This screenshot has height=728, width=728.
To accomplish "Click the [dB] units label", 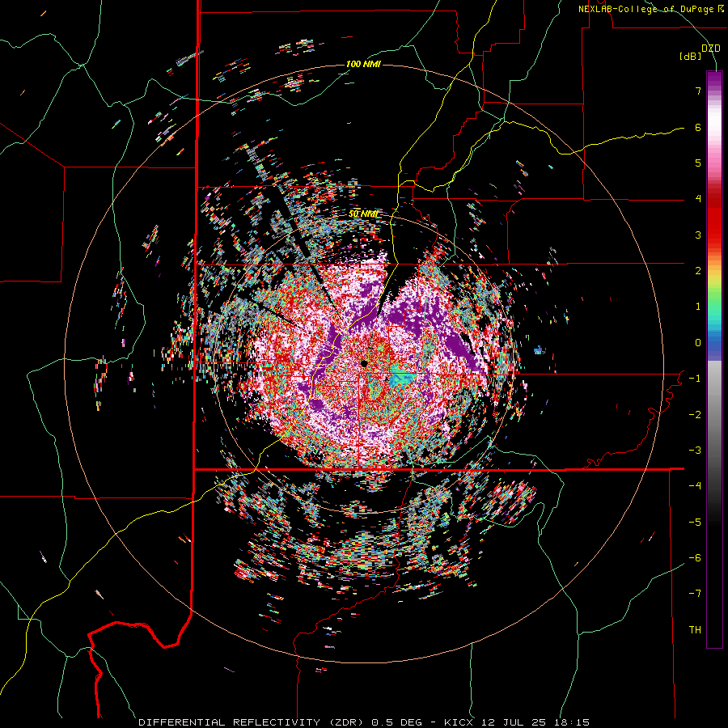I will coord(690,57).
